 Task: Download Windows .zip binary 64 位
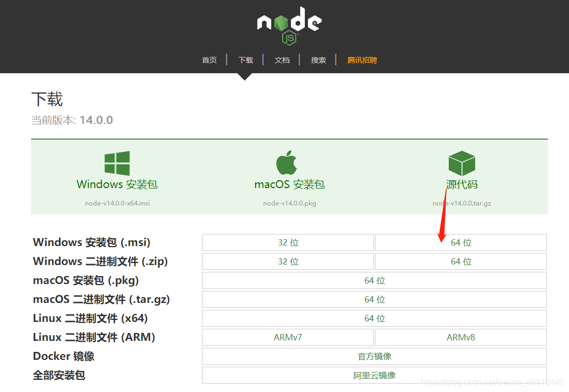click(x=461, y=261)
